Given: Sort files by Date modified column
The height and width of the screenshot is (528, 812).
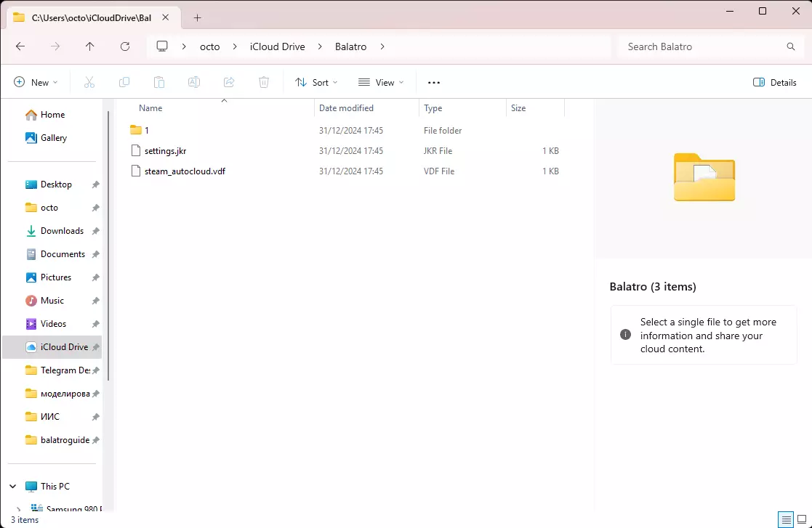Looking at the screenshot, I should click(x=346, y=108).
